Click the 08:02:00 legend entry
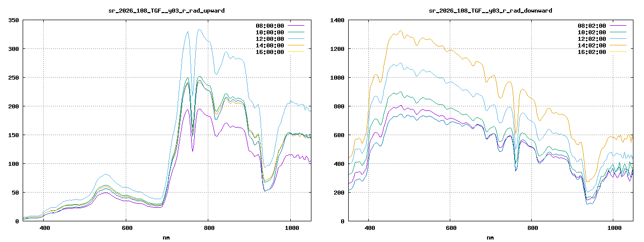The image size is (644, 242). point(592,26)
